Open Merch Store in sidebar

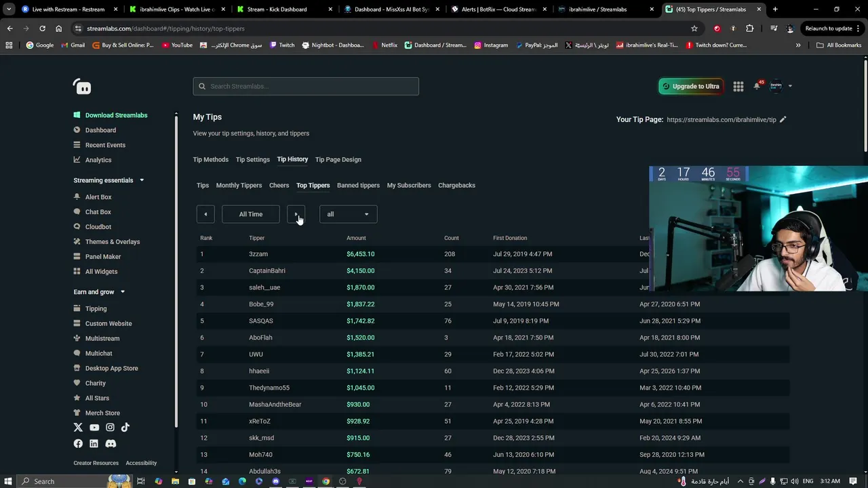(x=102, y=413)
